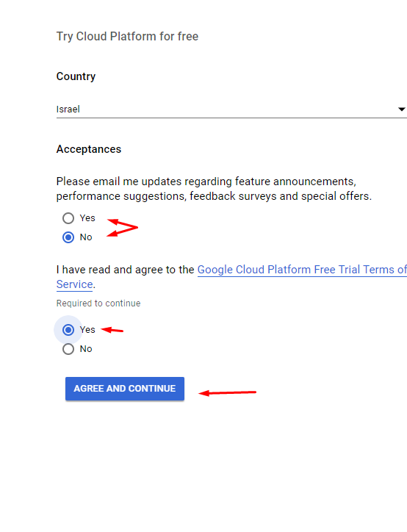This screenshot has height=532, width=407.
Task: Click the 'Yes' label text under email updates
Action: point(87,218)
